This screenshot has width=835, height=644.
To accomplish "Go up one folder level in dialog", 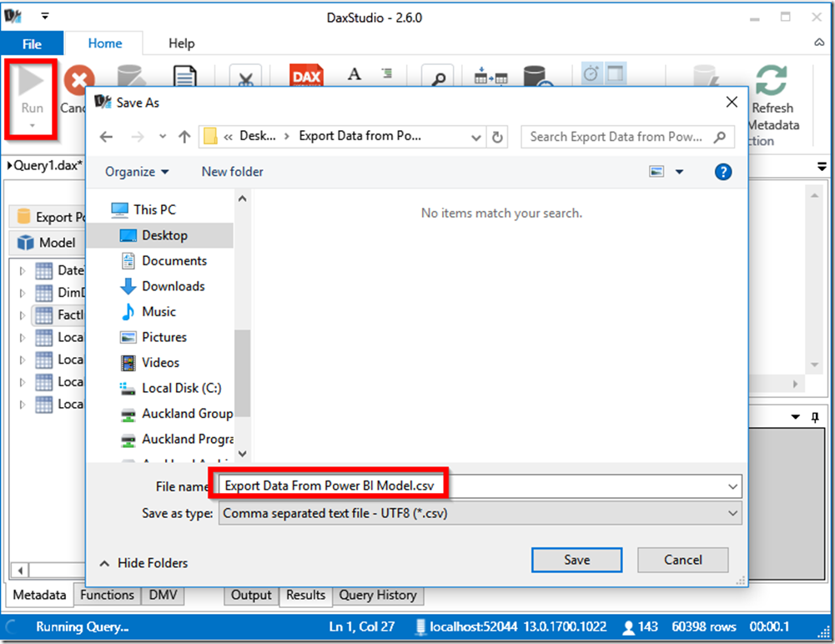I will [184, 137].
